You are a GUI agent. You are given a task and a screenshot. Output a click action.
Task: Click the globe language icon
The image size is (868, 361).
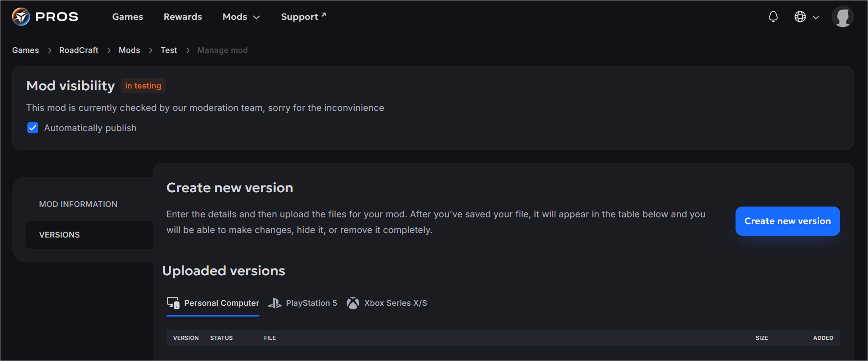(x=800, y=17)
